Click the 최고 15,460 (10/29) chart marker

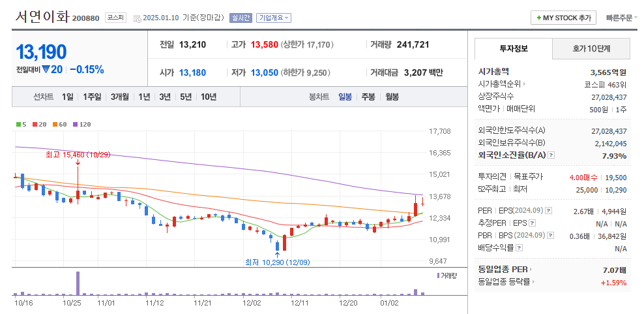click(x=78, y=155)
